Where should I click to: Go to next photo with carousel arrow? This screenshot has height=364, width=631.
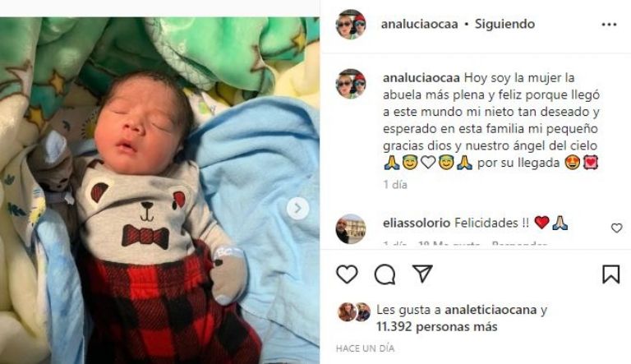click(297, 209)
